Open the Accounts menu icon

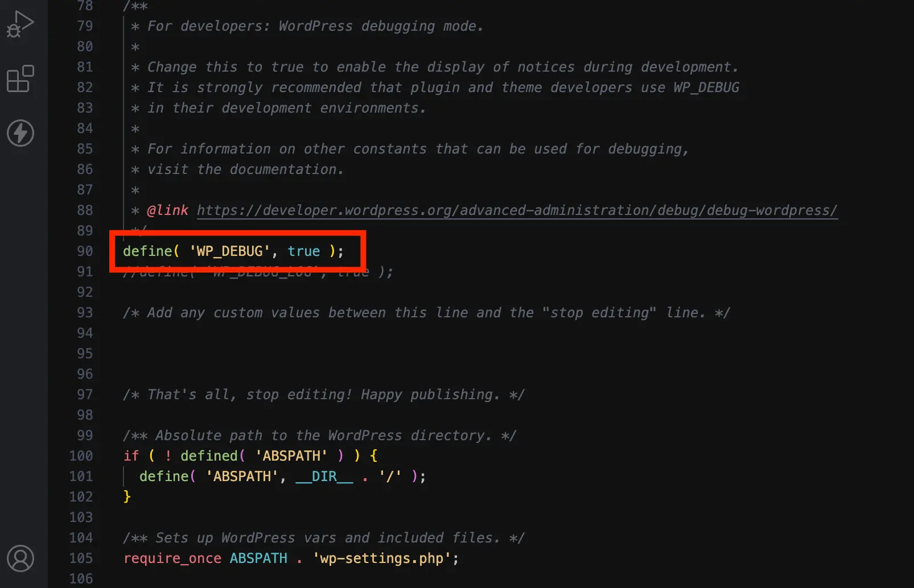tap(20, 558)
